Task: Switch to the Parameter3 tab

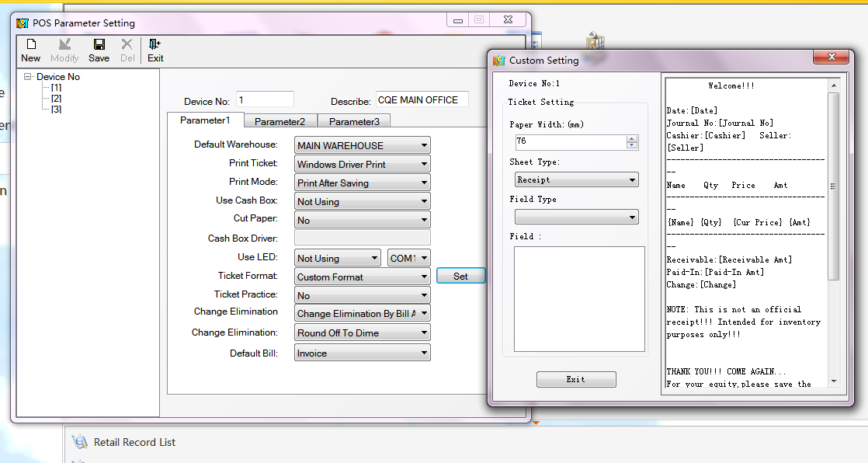Action: 354,121
